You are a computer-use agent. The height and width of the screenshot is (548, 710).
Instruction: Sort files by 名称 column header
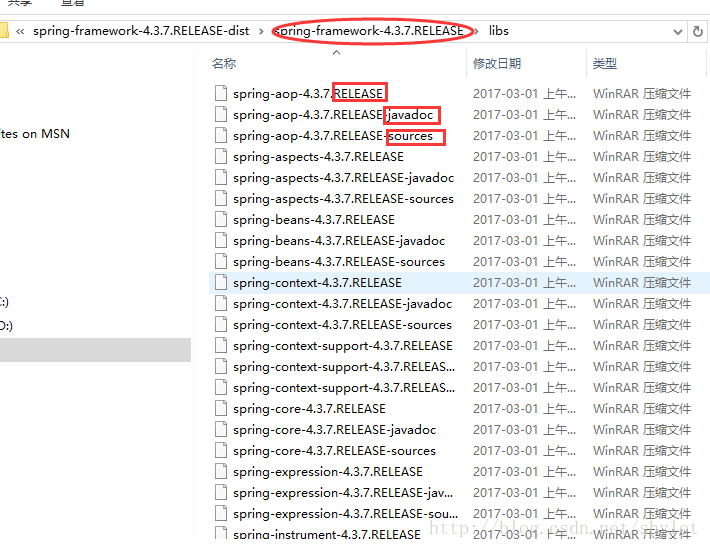coord(224,63)
